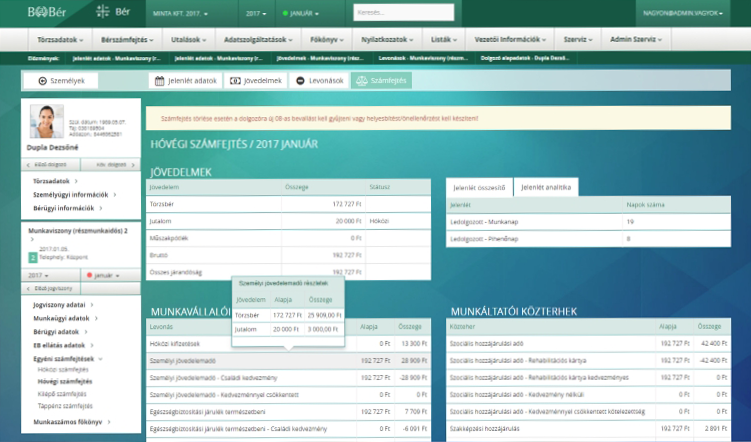Open the Törzsadatok menu

click(60, 40)
